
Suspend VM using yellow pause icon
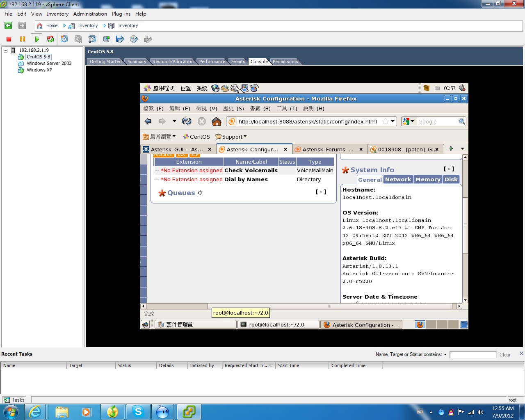pos(23,39)
